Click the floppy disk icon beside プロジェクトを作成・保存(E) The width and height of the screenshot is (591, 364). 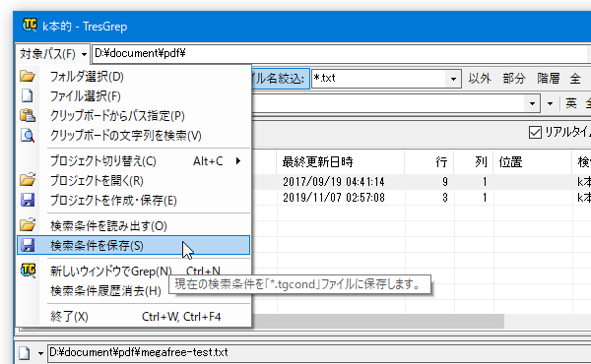(28, 200)
